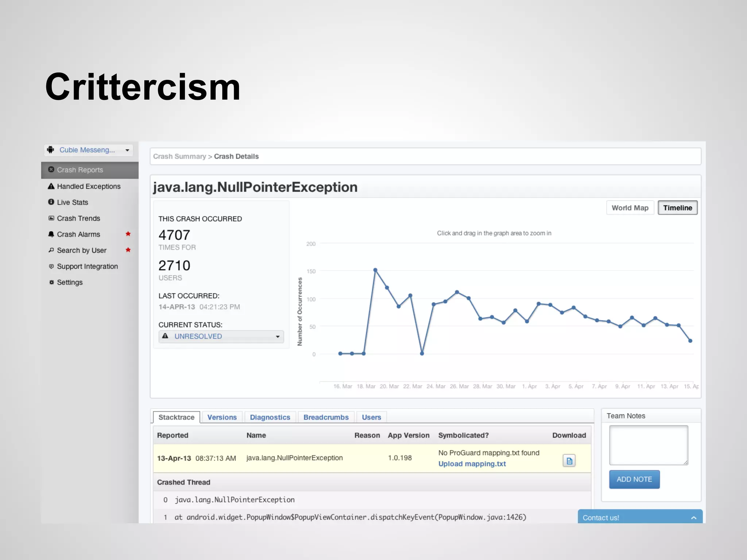Image resolution: width=747 pixels, height=560 pixels.
Task: Switch to the Versions tab
Action: tap(222, 417)
